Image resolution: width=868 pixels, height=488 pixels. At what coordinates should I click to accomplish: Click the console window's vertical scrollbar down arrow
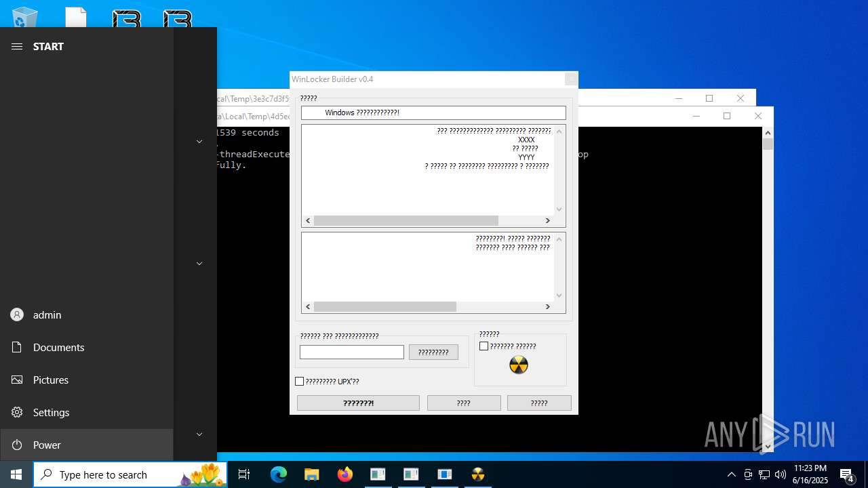[768, 447]
